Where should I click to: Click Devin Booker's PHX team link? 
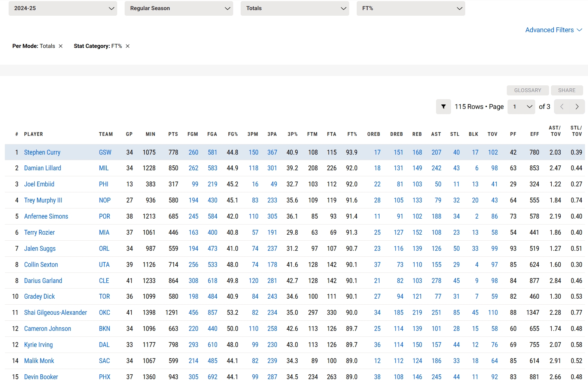click(104, 377)
